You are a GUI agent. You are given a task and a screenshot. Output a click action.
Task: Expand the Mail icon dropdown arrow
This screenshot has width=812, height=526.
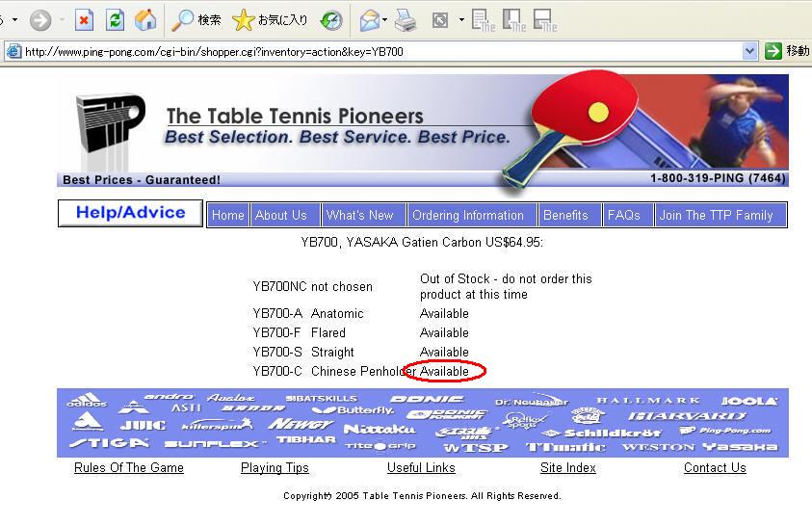click(384, 20)
